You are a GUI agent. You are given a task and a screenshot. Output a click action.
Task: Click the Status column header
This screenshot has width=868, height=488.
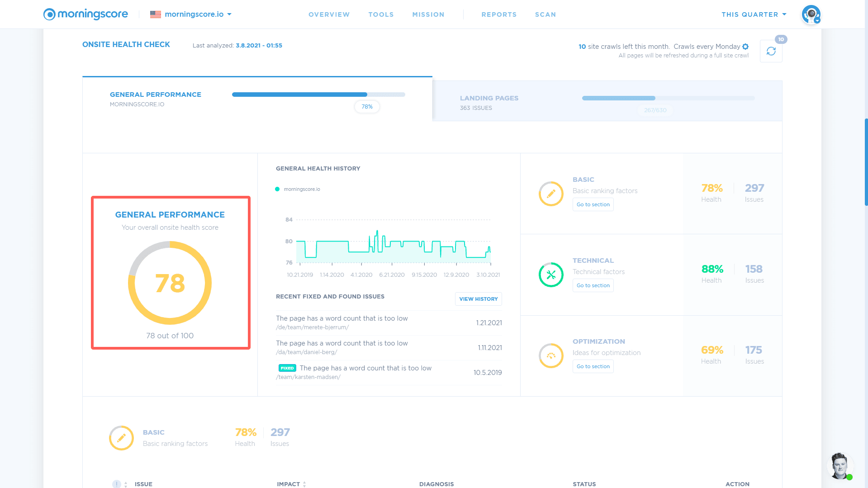[x=584, y=484]
